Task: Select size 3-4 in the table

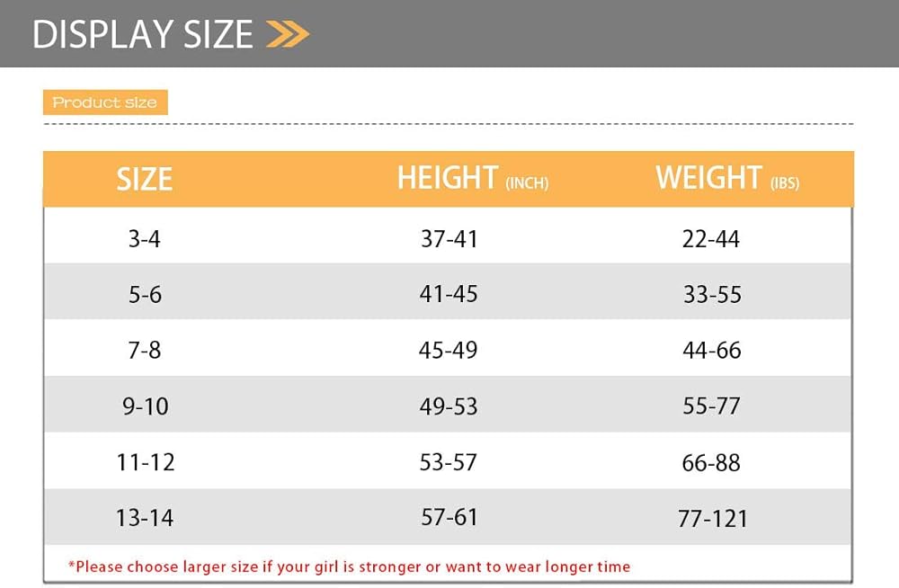Action: click(145, 239)
